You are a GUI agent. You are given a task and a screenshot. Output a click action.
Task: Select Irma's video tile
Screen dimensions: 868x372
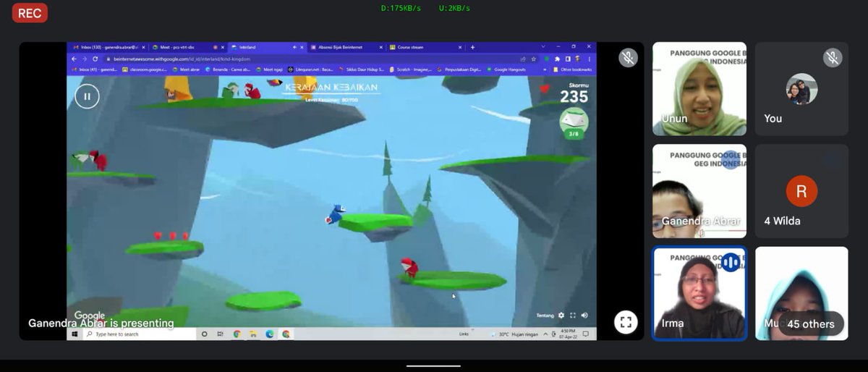699,293
